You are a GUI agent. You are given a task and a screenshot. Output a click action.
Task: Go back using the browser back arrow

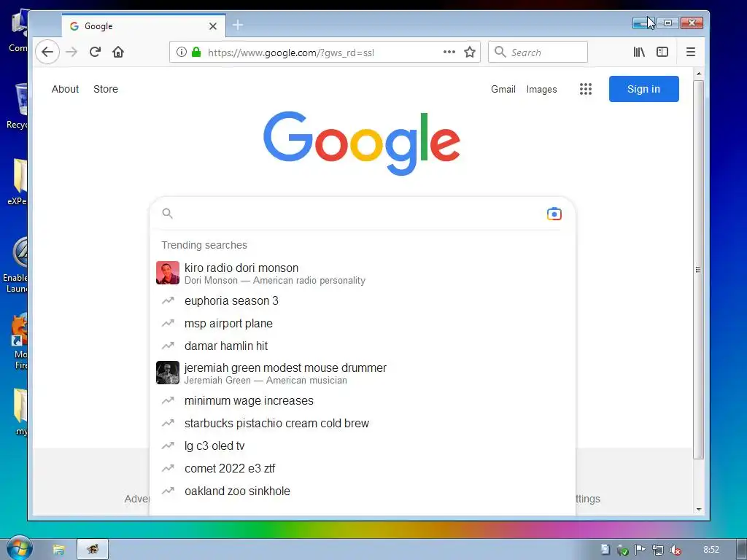coord(47,52)
